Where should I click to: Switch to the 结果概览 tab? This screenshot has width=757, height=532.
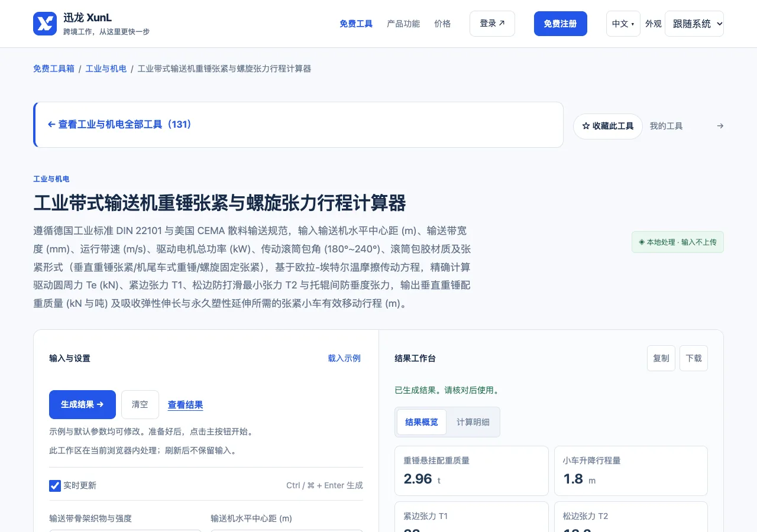[x=422, y=422]
